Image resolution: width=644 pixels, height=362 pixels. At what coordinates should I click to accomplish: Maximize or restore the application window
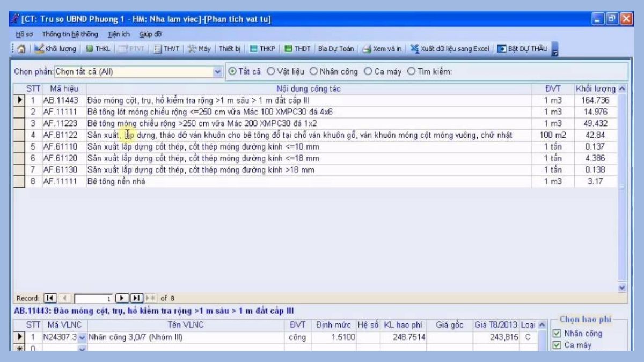pyautogui.click(x=613, y=19)
